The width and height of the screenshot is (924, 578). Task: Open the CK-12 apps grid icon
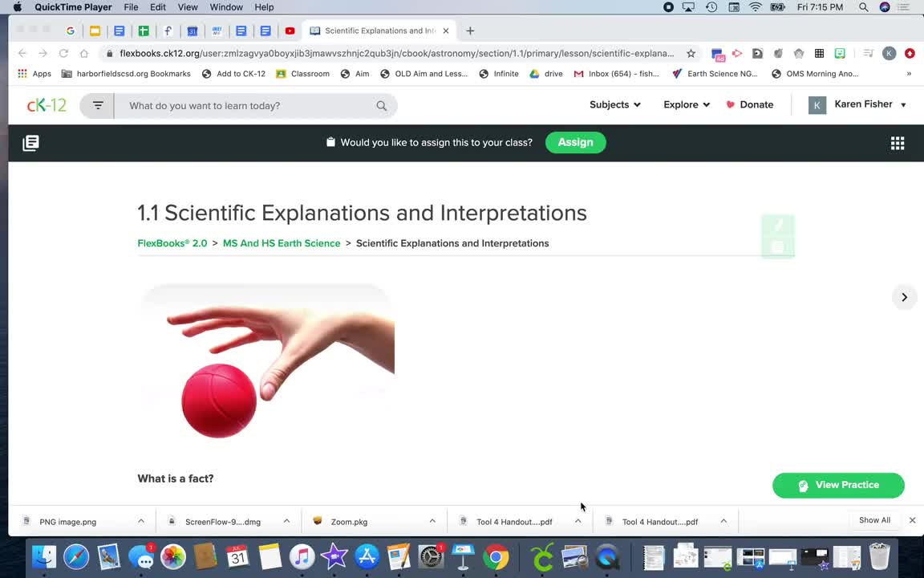coord(897,143)
